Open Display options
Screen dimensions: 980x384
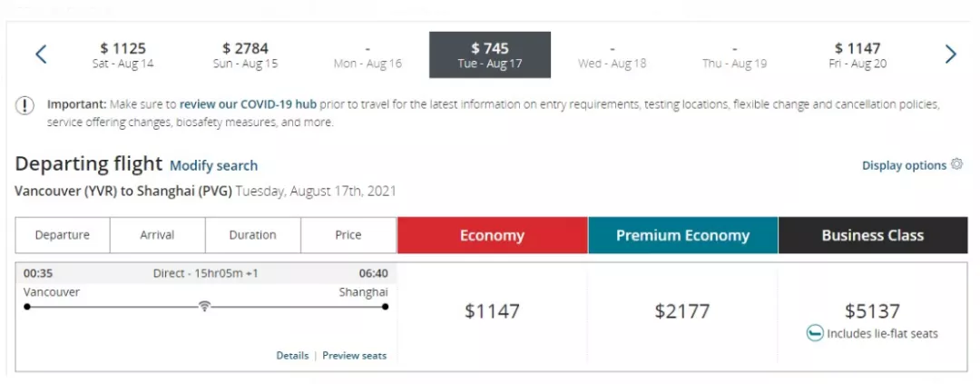point(905,166)
